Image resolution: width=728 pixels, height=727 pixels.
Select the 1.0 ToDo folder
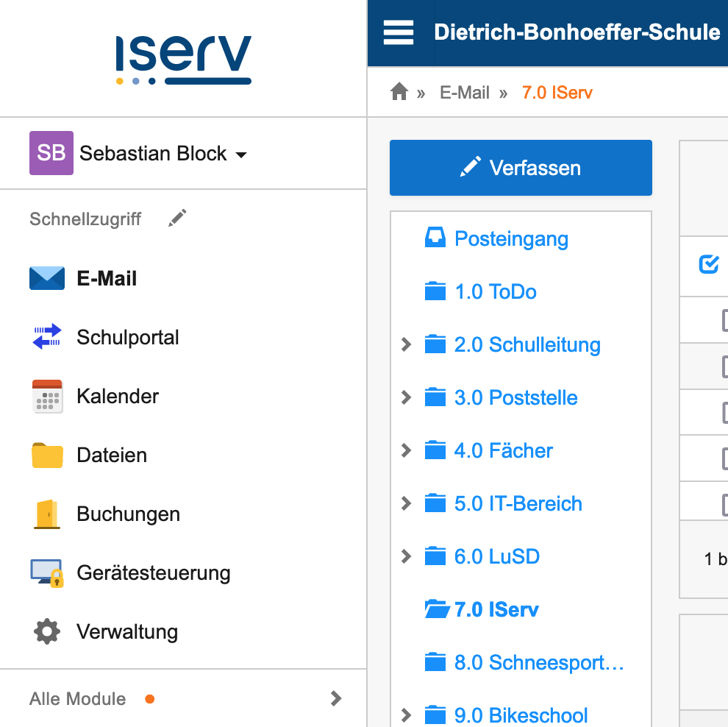click(x=495, y=291)
